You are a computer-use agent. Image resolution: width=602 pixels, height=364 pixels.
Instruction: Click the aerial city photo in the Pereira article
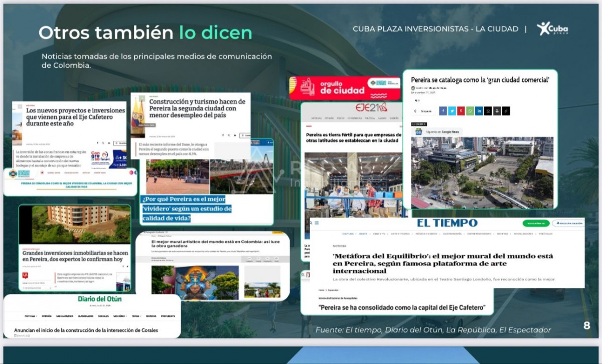point(482,172)
